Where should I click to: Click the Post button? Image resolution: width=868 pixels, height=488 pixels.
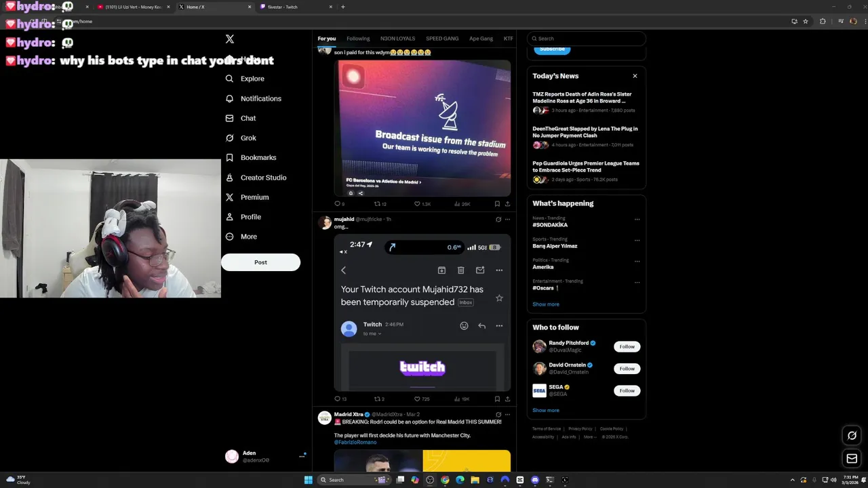pyautogui.click(x=260, y=262)
